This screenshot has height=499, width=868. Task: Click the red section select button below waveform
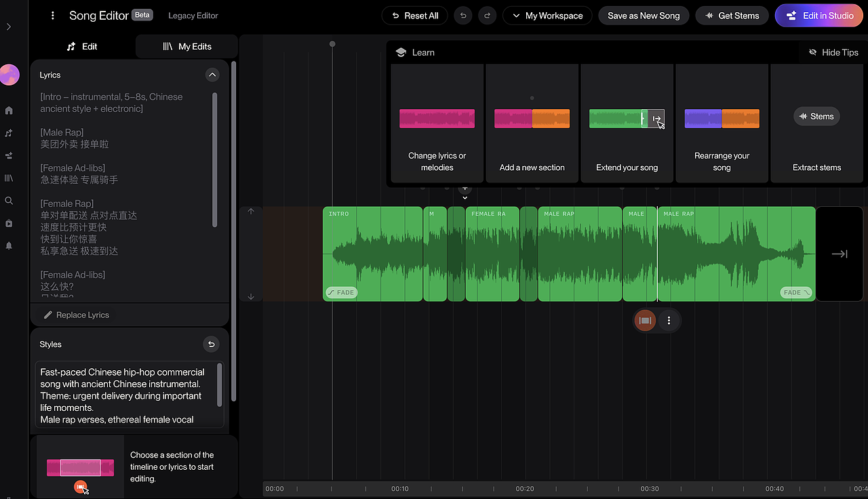click(645, 321)
